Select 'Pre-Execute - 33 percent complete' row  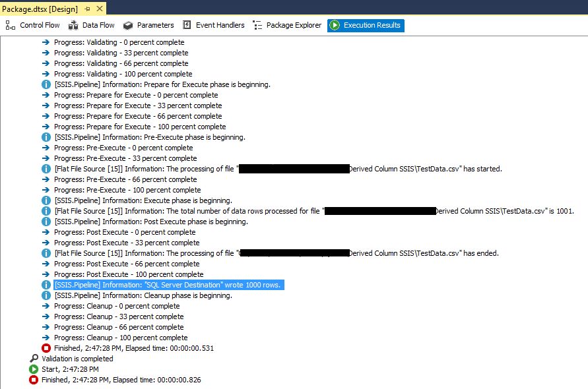coord(125,158)
